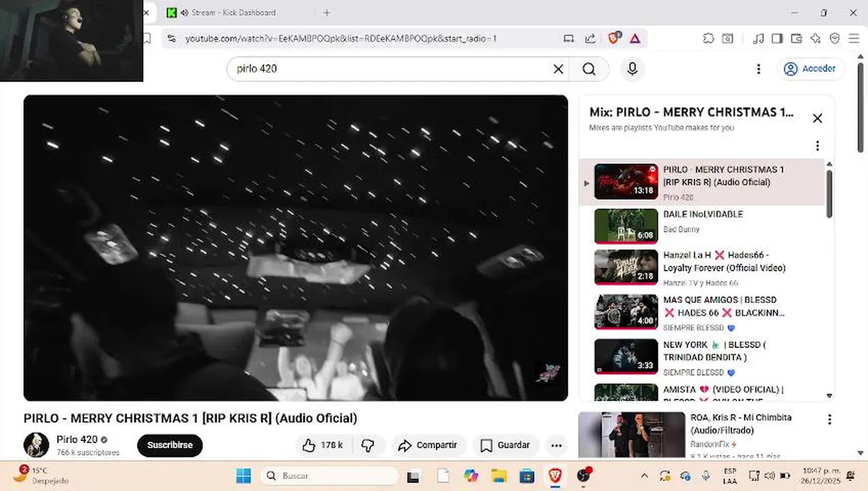Click the Brave Shields lion icon
Screen dimensions: 868x491
(x=615, y=38)
